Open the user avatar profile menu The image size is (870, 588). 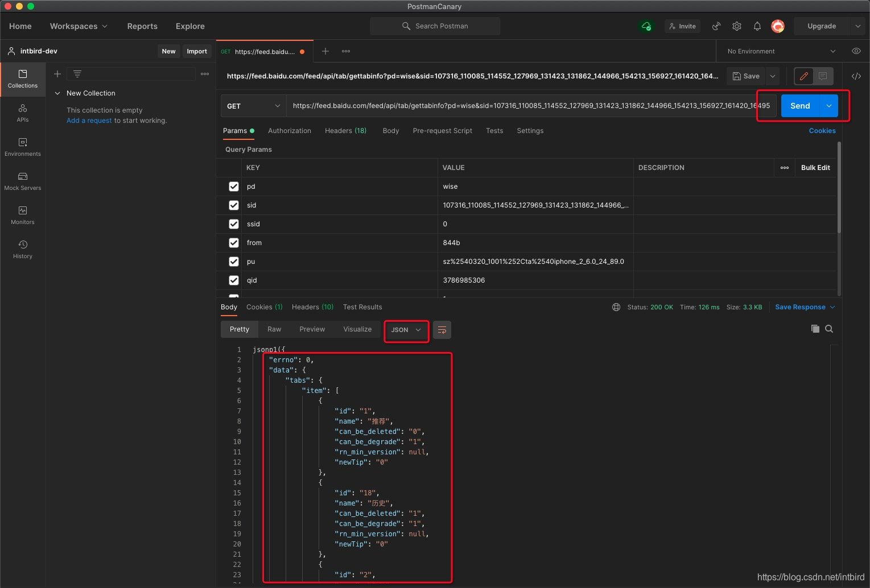pos(778,26)
